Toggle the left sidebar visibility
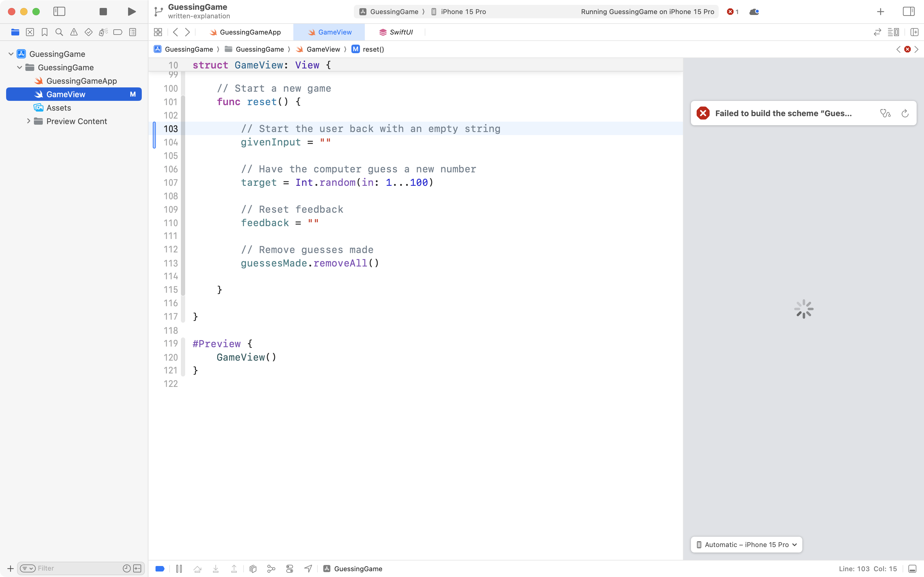This screenshot has height=577, width=924. (60, 11)
